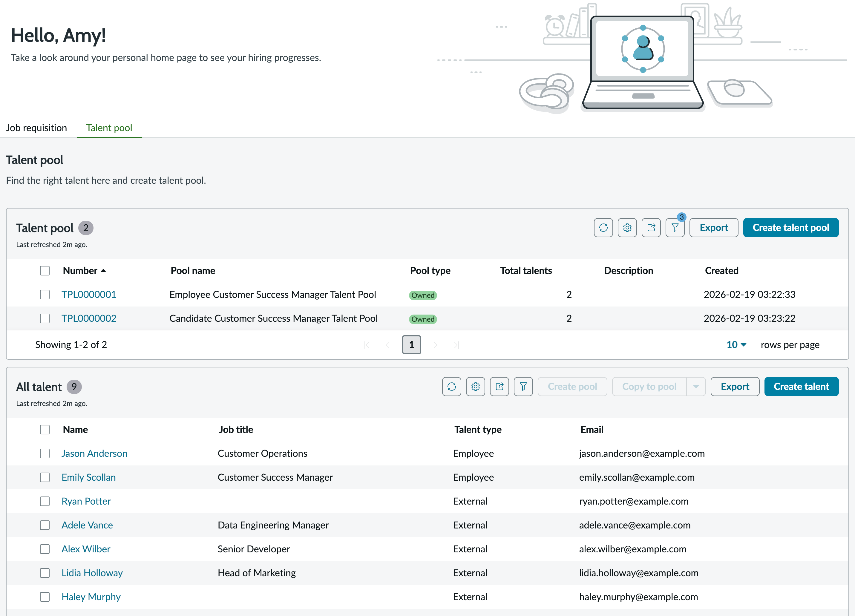Screen dimensions: 855x616
Task: Switch to the Job requisition tab
Action: [36, 128]
